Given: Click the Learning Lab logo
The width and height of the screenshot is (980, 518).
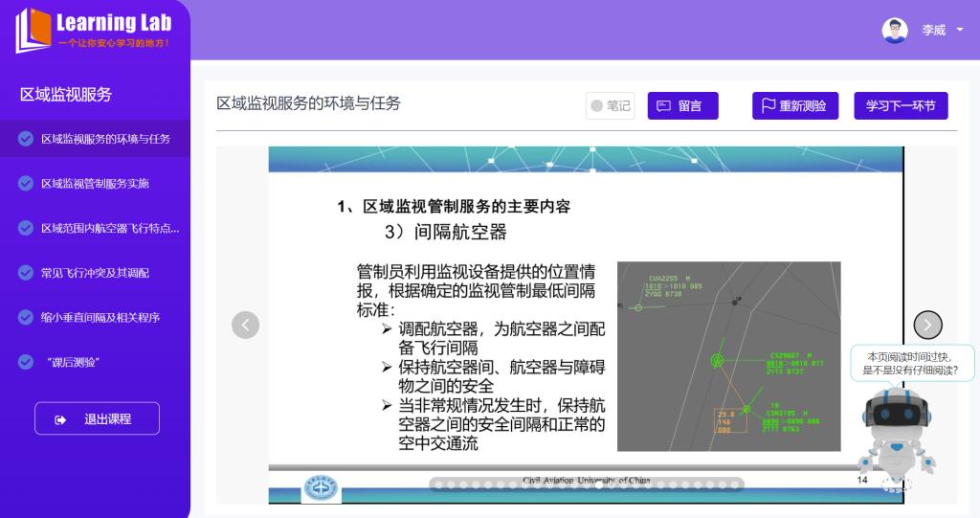Looking at the screenshot, I should pos(94,31).
